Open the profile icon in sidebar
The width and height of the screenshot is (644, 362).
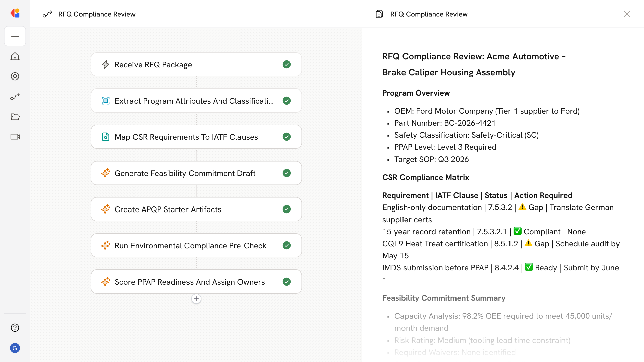point(15,76)
